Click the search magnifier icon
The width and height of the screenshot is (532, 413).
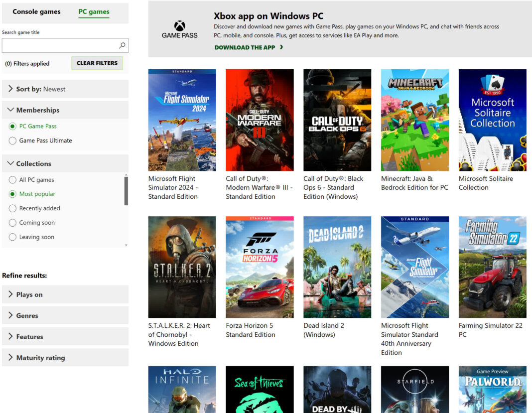(x=122, y=45)
